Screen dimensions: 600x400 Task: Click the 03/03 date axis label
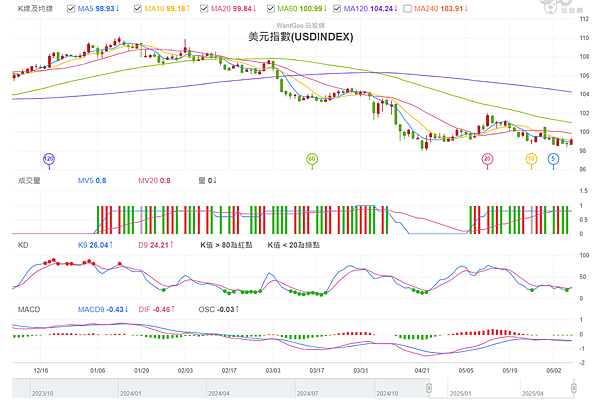(273, 371)
